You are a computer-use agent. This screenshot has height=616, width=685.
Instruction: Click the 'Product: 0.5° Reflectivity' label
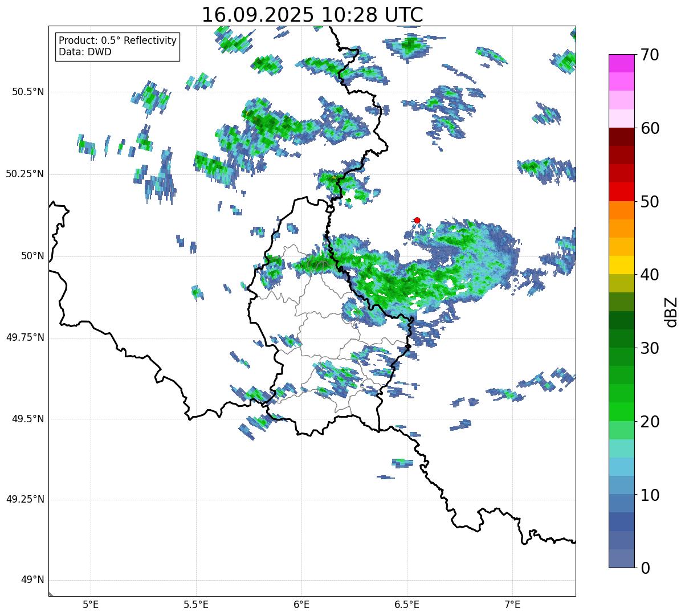(x=117, y=41)
